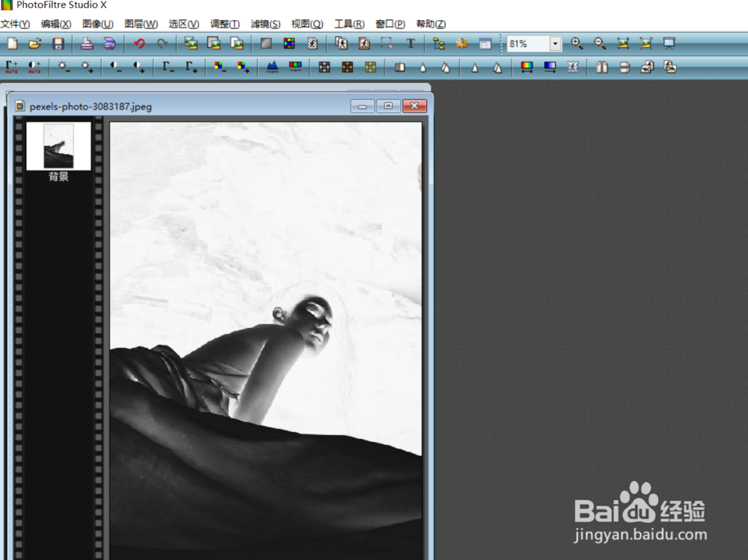Flip vertically with the flip icon
This screenshot has width=748, height=560.
click(625, 67)
